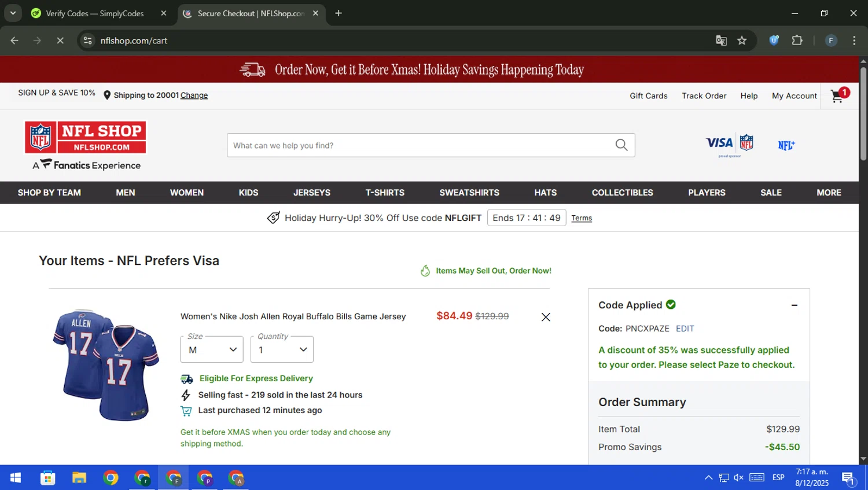View site information icon in address bar
Image resolution: width=868 pixels, height=490 pixels.
coord(87,40)
